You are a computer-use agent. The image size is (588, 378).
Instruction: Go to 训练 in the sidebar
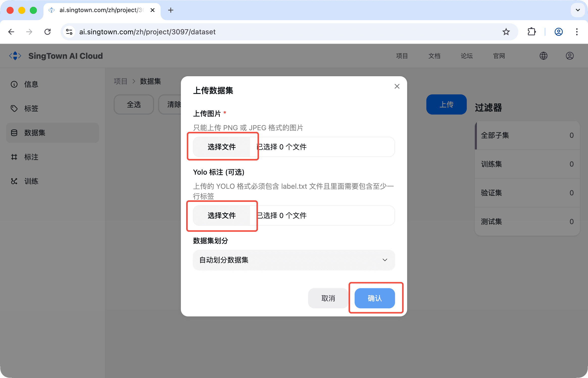(31, 181)
